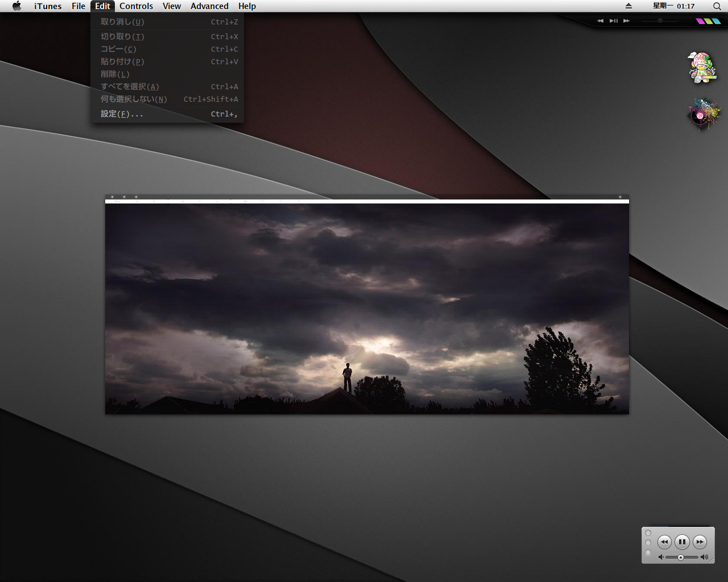Click next track in top-right mini bar
Viewport: 728px width, 582px height.
point(627,21)
